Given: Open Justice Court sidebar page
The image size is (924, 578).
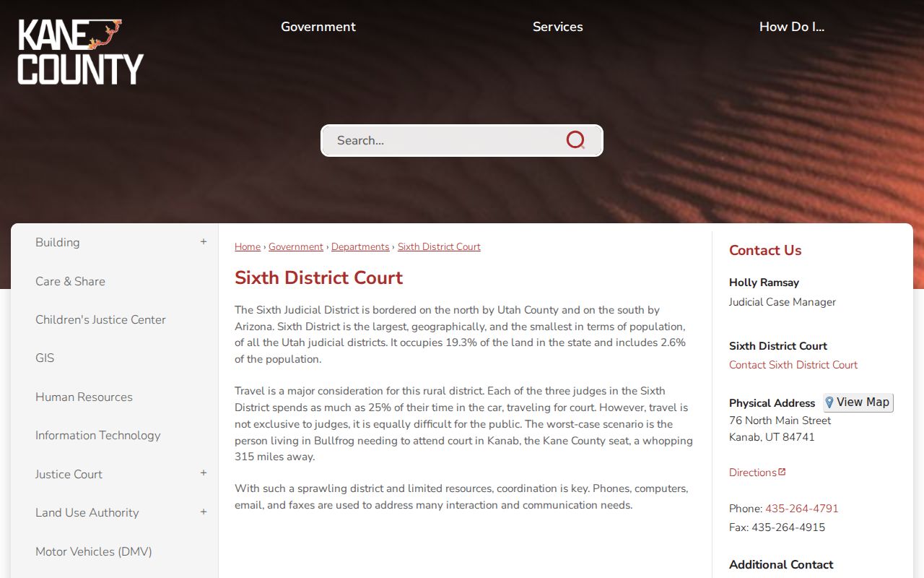Looking at the screenshot, I should click(x=69, y=474).
